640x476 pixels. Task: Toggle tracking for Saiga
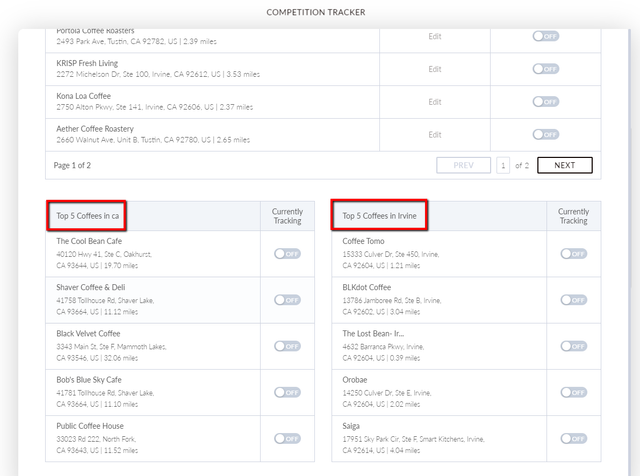point(573,438)
